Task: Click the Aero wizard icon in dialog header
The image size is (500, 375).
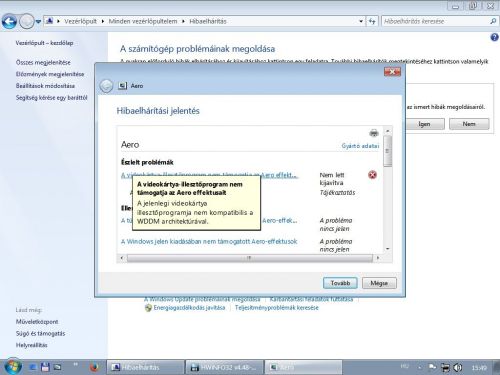Action: (123, 86)
